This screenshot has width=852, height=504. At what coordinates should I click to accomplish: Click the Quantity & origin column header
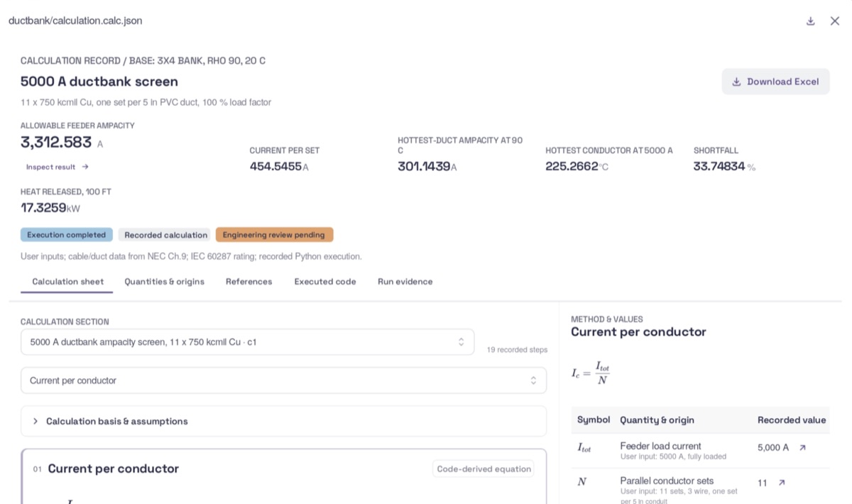657,420
